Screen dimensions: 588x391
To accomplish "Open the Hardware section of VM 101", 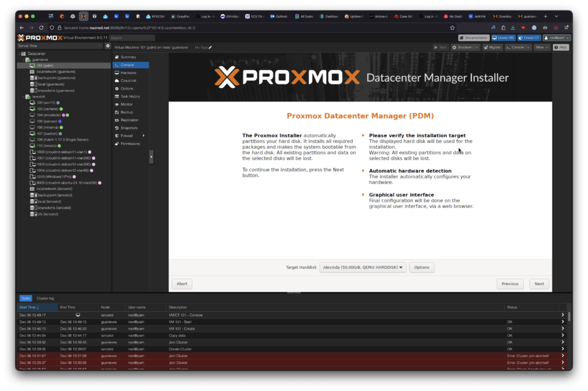I will pyautogui.click(x=128, y=73).
